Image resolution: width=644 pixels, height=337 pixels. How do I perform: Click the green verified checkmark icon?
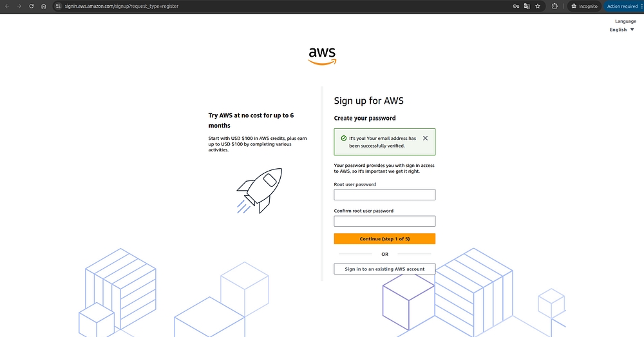[344, 138]
